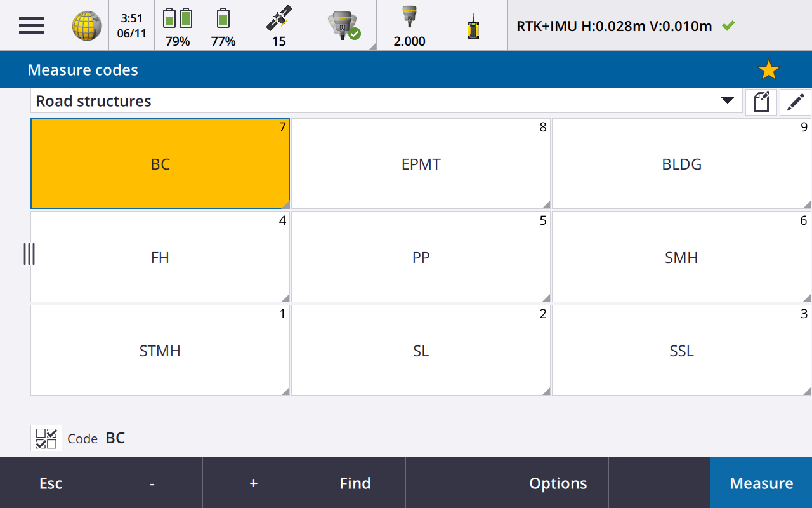Select the EPMT code button
The width and height of the screenshot is (812, 508).
(421, 164)
